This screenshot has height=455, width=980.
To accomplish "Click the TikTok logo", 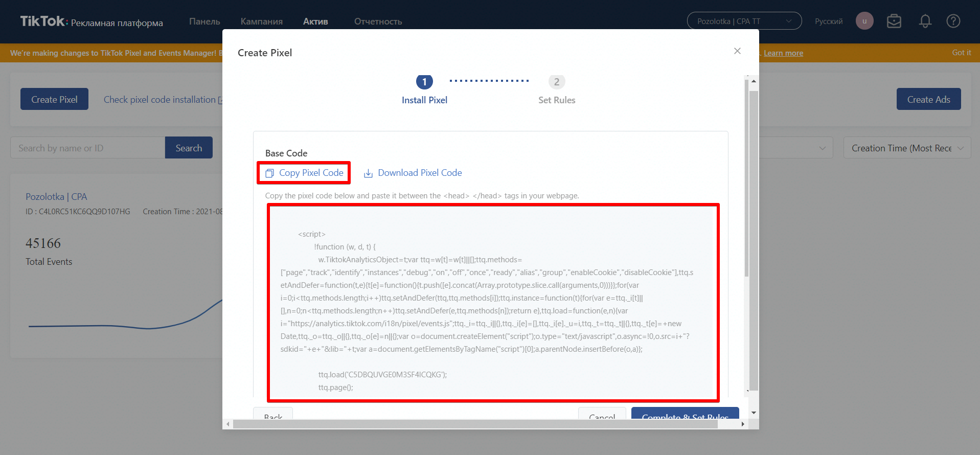I will (43, 21).
